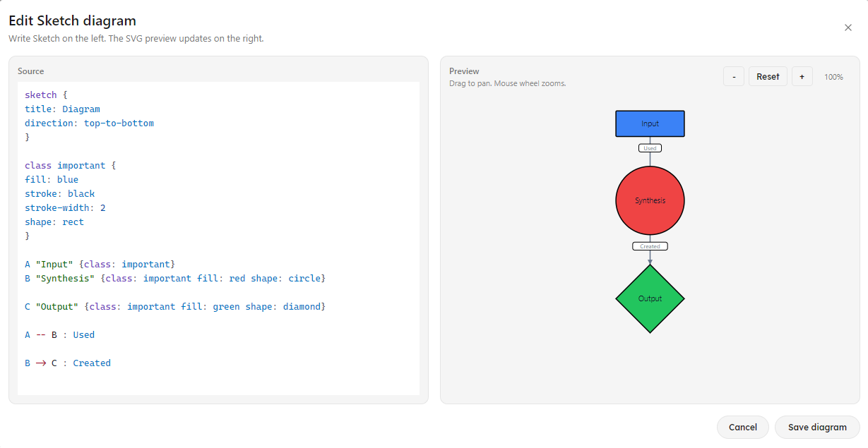Click the arrowhead pointing to Output

650,261
